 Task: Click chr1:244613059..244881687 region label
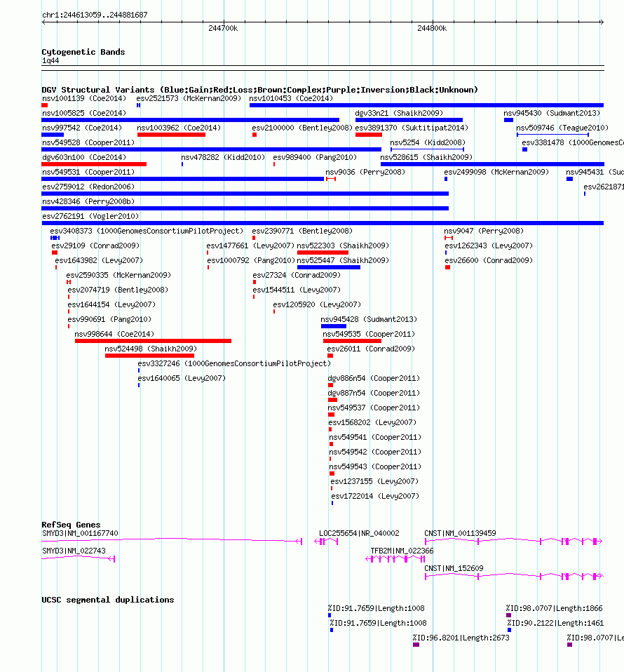tap(95, 15)
